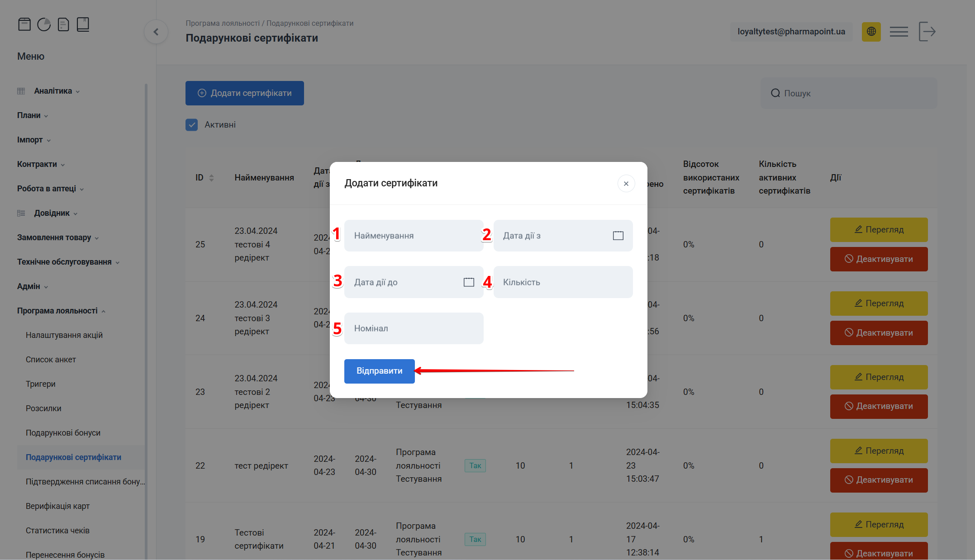Expand the 'Довідник' menu section
This screenshot has width=975, height=560.
coord(52,213)
